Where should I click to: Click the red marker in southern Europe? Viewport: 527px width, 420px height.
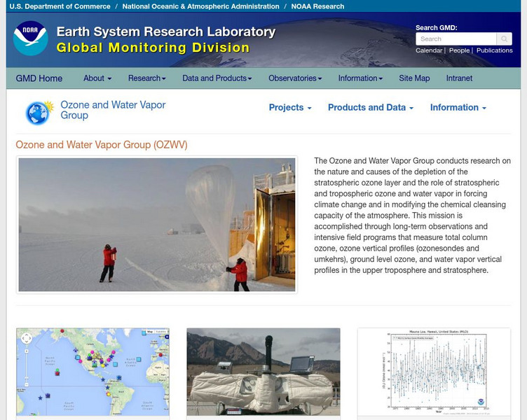[160, 354]
